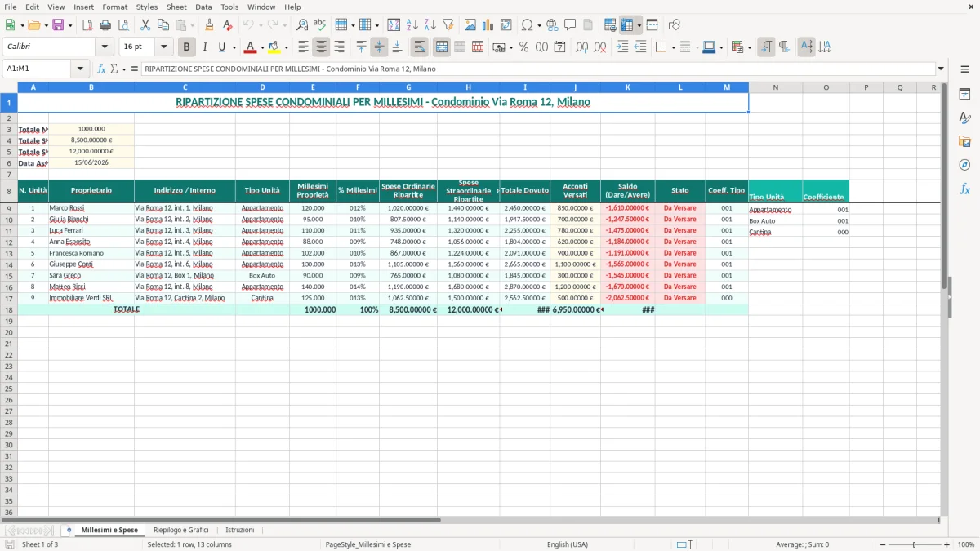Format as percent
980x551 pixels.
coord(523,47)
